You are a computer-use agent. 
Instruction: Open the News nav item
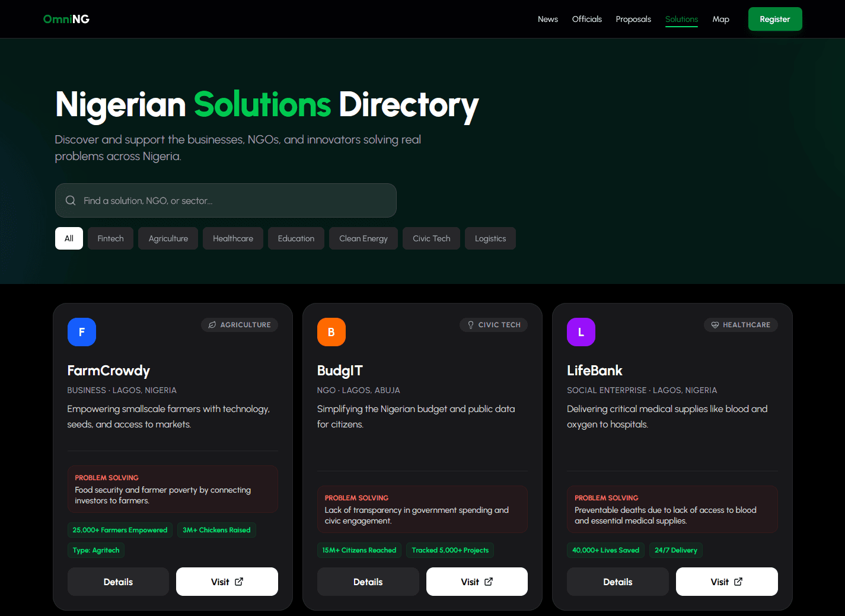point(547,19)
